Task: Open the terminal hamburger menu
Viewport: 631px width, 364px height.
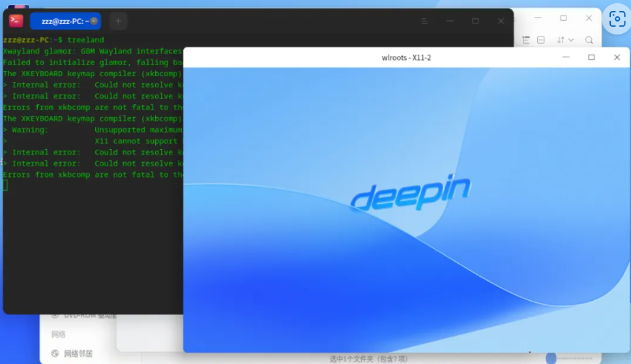Action: (x=424, y=21)
